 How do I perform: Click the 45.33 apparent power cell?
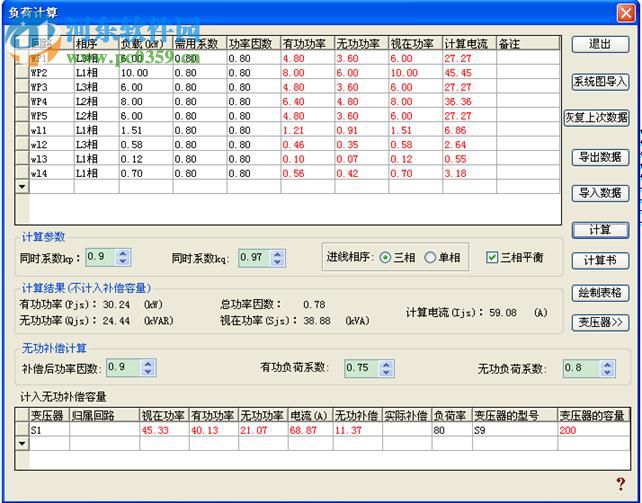(x=164, y=430)
